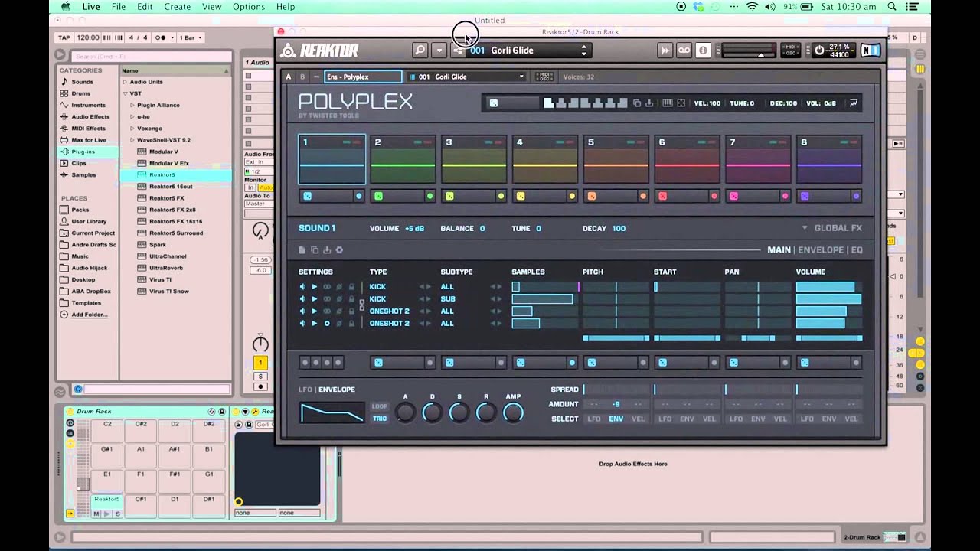Select sound pad 3
The image size is (980, 551).
pyautogui.click(x=474, y=159)
